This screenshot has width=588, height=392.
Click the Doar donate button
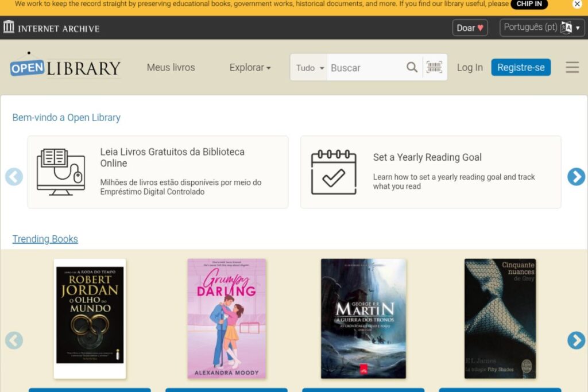coord(470,28)
